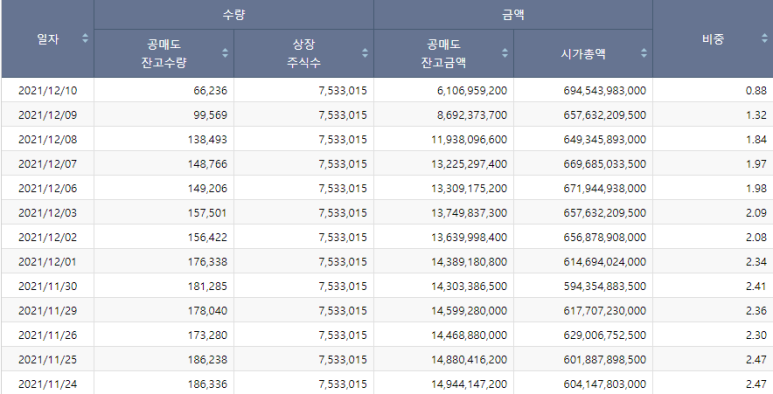Click short balance quantity 181,285
The height and width of the screenshot is (394, 773).
[x=208, y=286]
